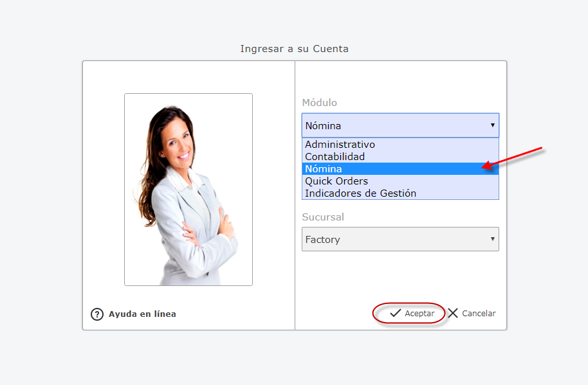The width and height of the screenshot is (588, 385).
Task: Pick Quick Orders from the list
Action: (336, 181)
